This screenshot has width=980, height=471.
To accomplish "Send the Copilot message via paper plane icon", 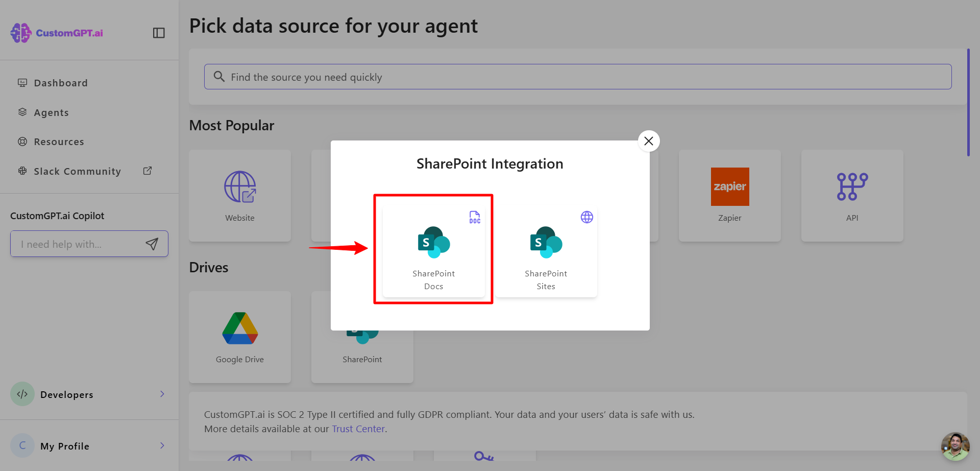I will (x=152, y=244).
